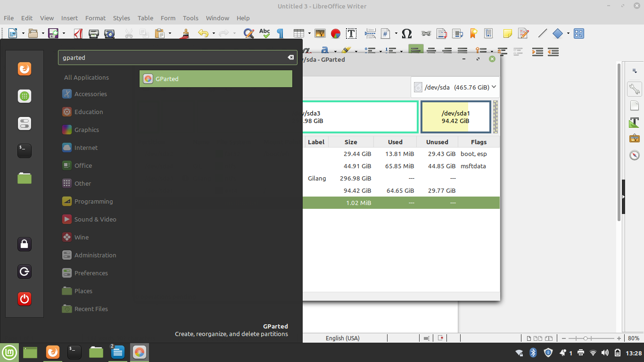644x362 pixels.
Task: Open sidebar Navigator compass icon
Action: 635,155
